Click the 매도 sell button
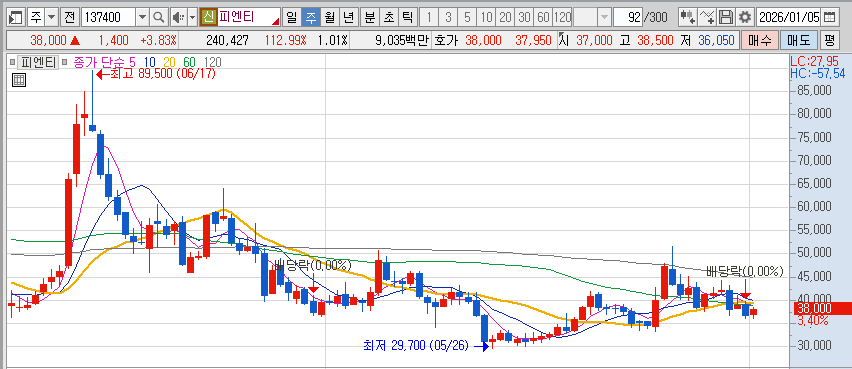The image size is (852, 369). click(798, 40)
